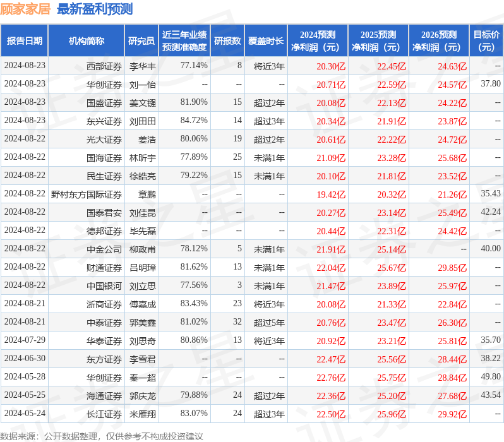Viewport: 504px width, 442px height.
Task: Click target price 37.80 for 华创证券 刘一怡
Action: pos(491,84)
